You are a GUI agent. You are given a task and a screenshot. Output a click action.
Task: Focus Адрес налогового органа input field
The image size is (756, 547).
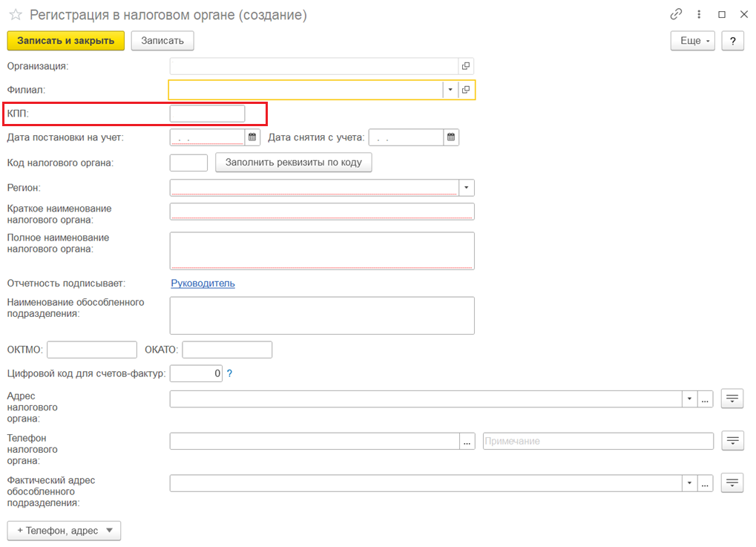426,399
